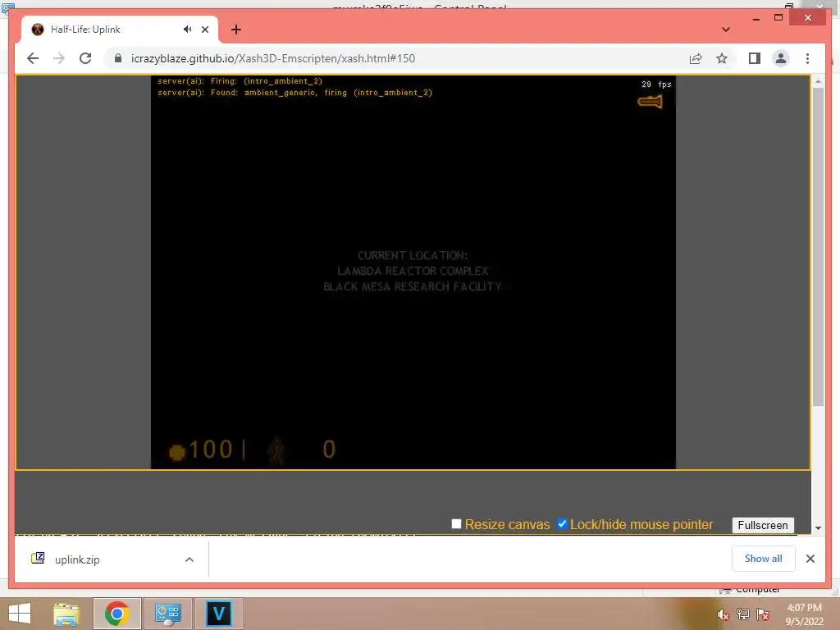Open the Chrome side panel
Image resolution: width=840 pixels, height=630 pixels.
[755, 58]
